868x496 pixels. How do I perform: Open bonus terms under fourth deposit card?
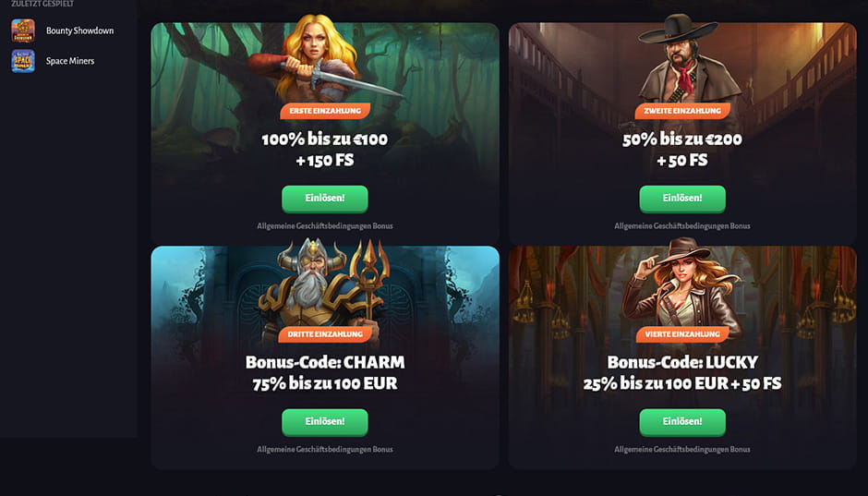pyautogui.click(x=682, y=450)
